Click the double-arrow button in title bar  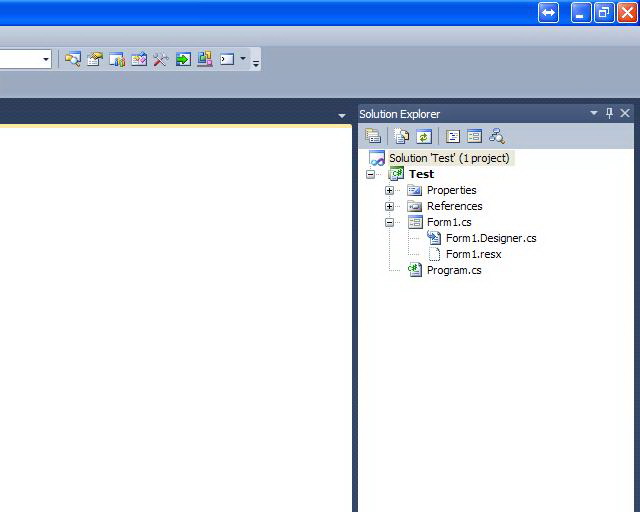click(x=548, y=12)
